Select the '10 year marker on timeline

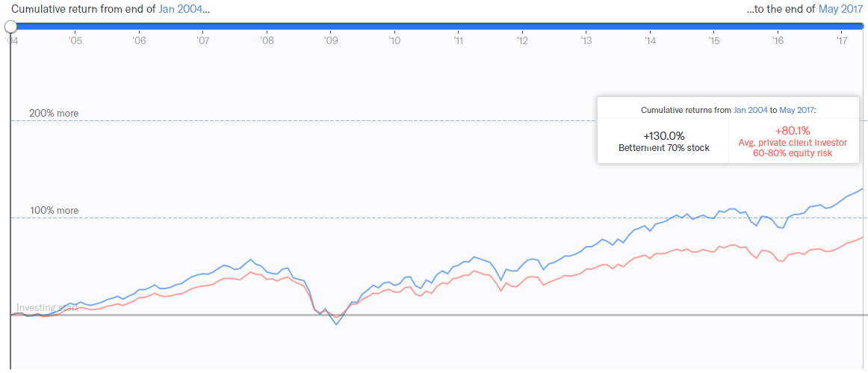(x=394, y=40)
